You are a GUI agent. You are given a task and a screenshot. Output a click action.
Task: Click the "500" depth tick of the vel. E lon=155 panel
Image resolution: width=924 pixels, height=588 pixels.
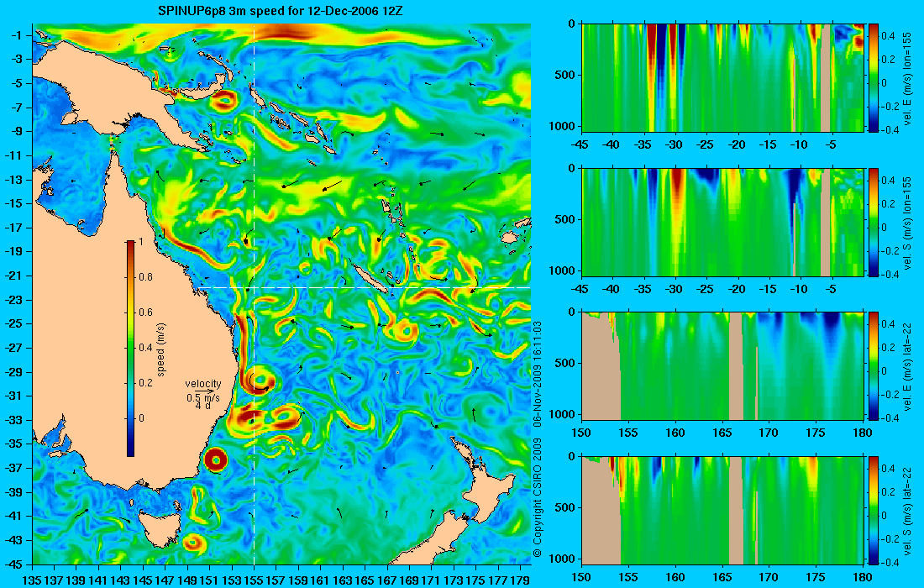(565, 75)
